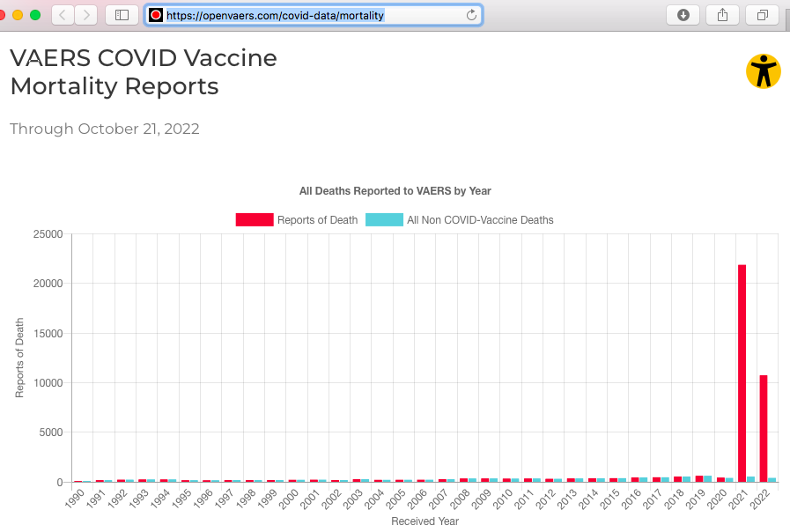Image resolution: width=790 pixels, height=532 pixels.
Task: Click the green macOS fullscreen window button
Action: pyautogui.click(x=35, y=15)
